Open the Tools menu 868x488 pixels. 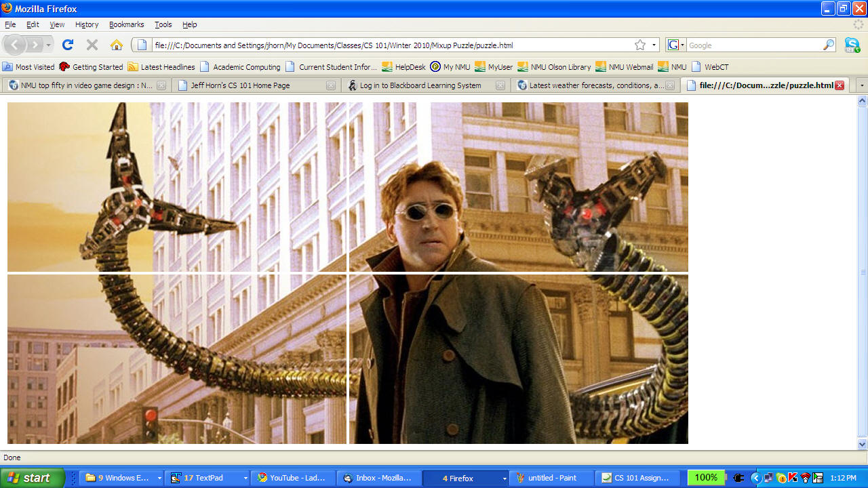click(x=163, y=24)
